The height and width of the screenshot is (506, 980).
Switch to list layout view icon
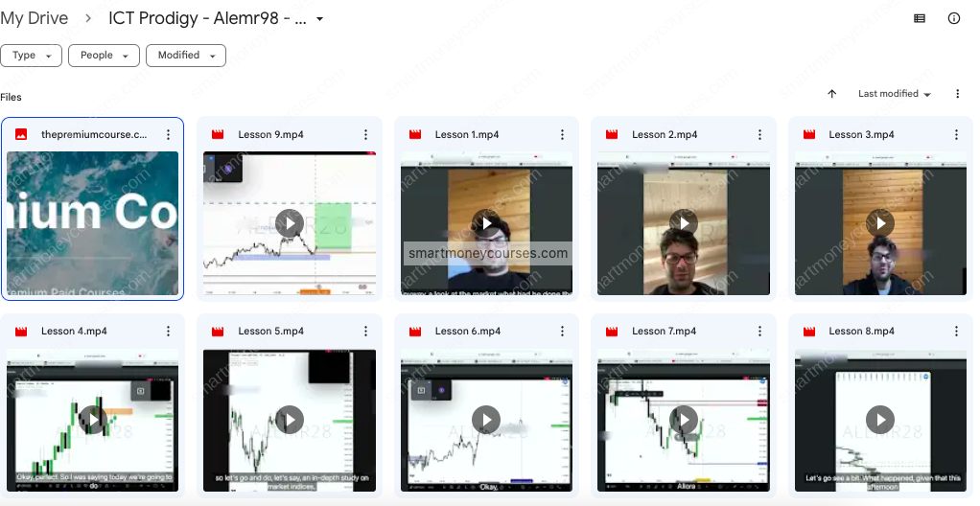920,18
